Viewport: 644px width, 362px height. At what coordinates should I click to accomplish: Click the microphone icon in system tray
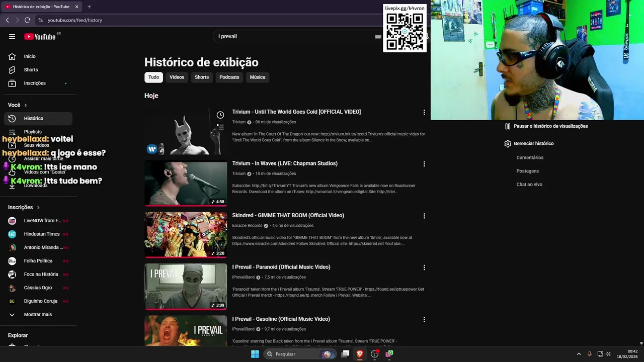590,354
